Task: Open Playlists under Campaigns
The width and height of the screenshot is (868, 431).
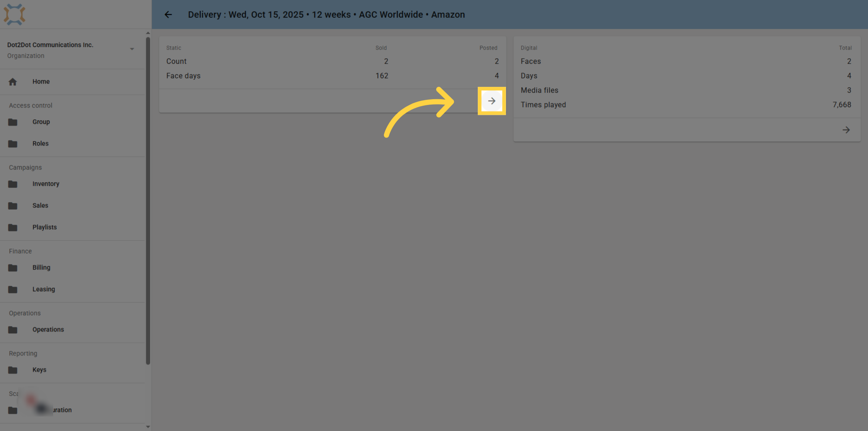Action: [72, 227]
